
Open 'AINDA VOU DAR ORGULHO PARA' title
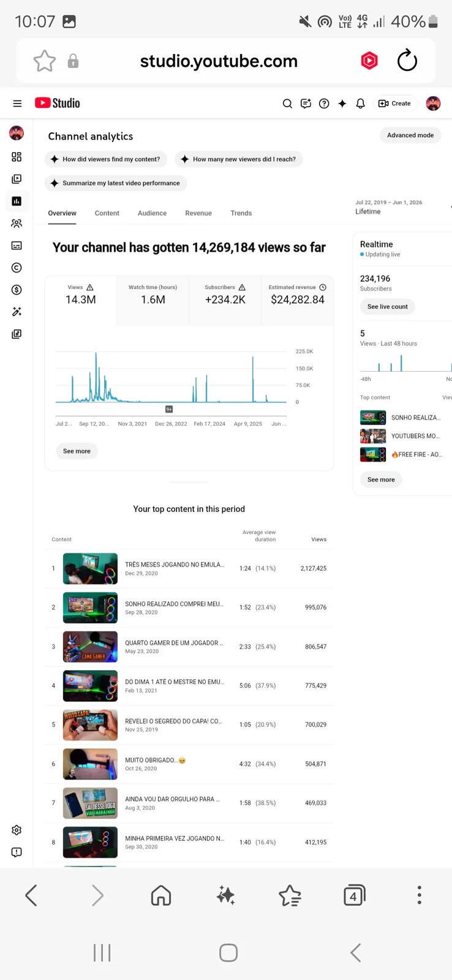(172, 799)
